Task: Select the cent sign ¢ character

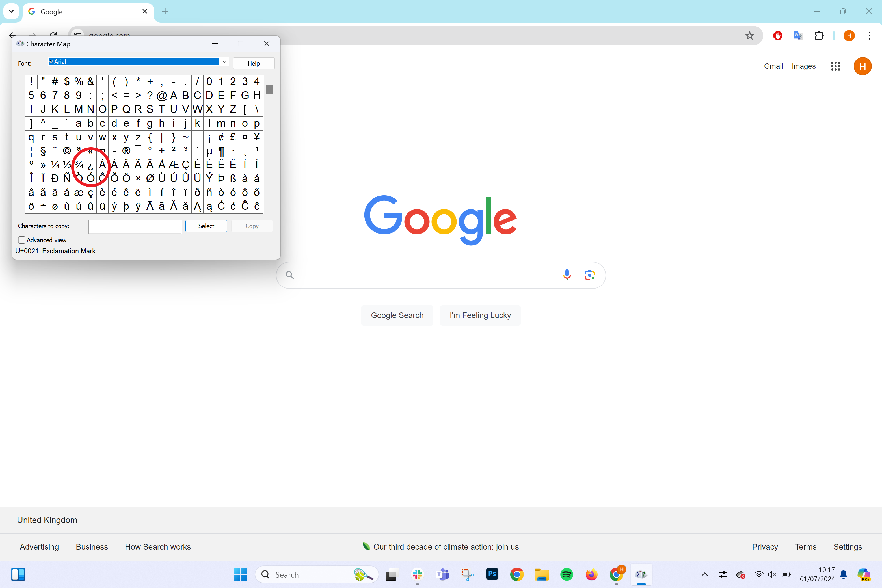Action: pos(221,137)
